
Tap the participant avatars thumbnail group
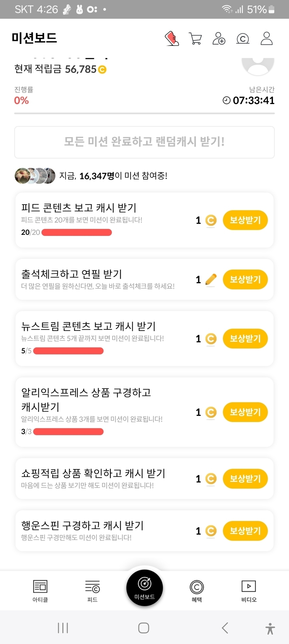pyautogui.click(x=35, y=176)
